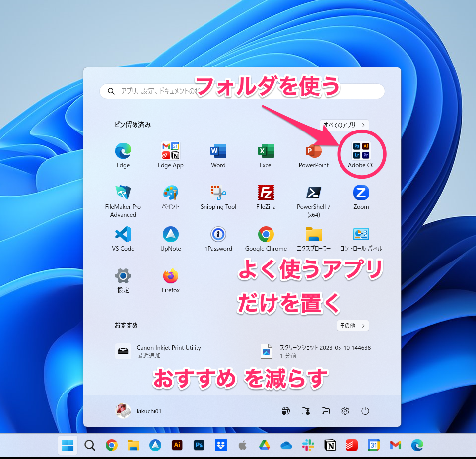Launch Illustrator from the taskbar
The height and width of the screenshot is (459, 476).
(177, 445)
